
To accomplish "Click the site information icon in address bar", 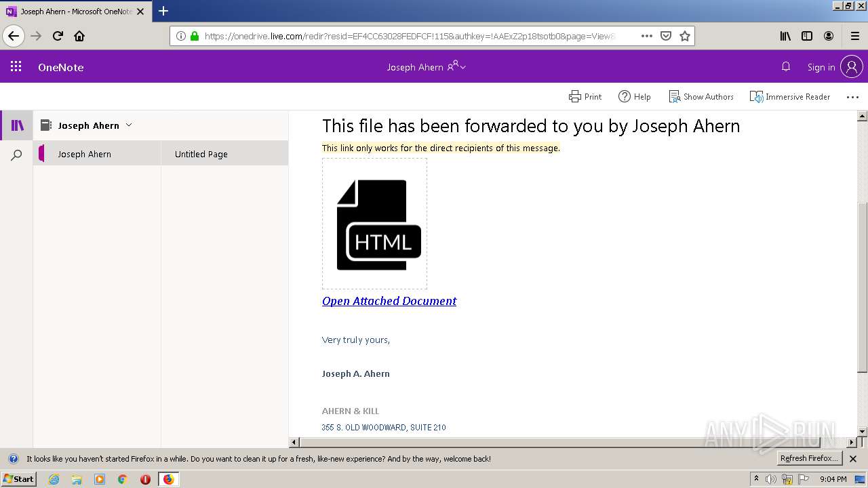I will (x=181, y=36).
